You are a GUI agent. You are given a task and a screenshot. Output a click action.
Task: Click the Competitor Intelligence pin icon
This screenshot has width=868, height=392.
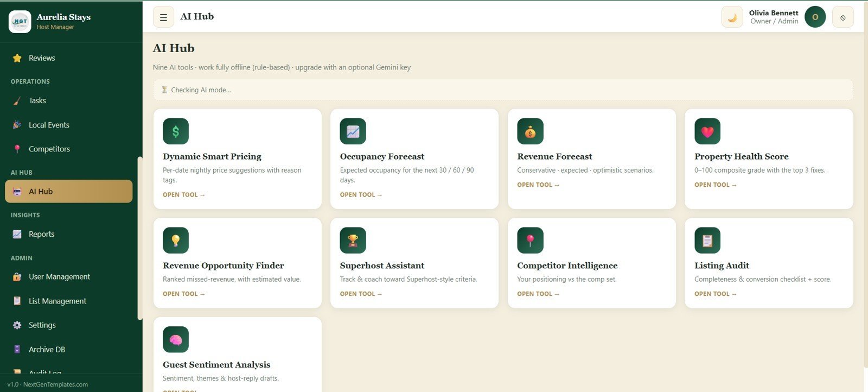[x=530, y=241]
